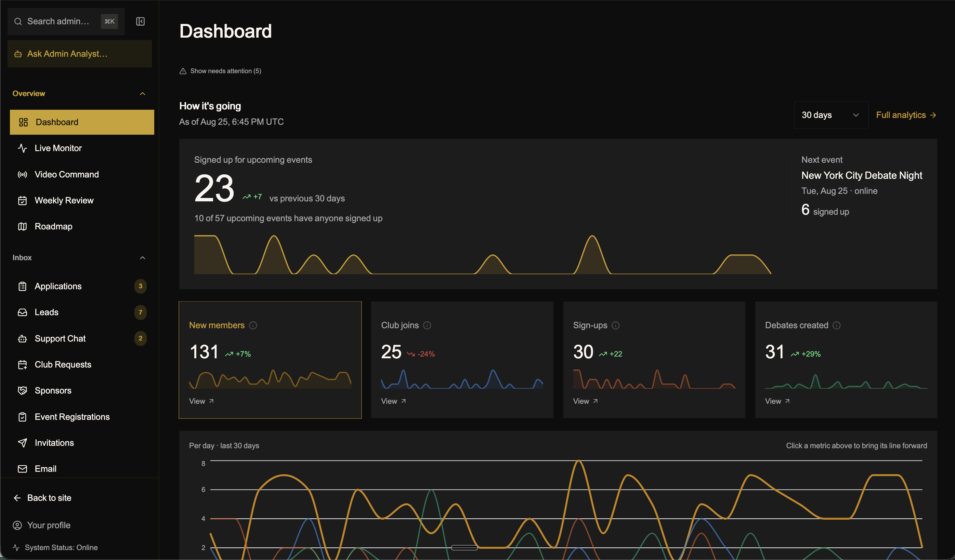955x560 pixels.
Task: Click the Weekly Review calendar icon
Action: [x=22, y=200]
